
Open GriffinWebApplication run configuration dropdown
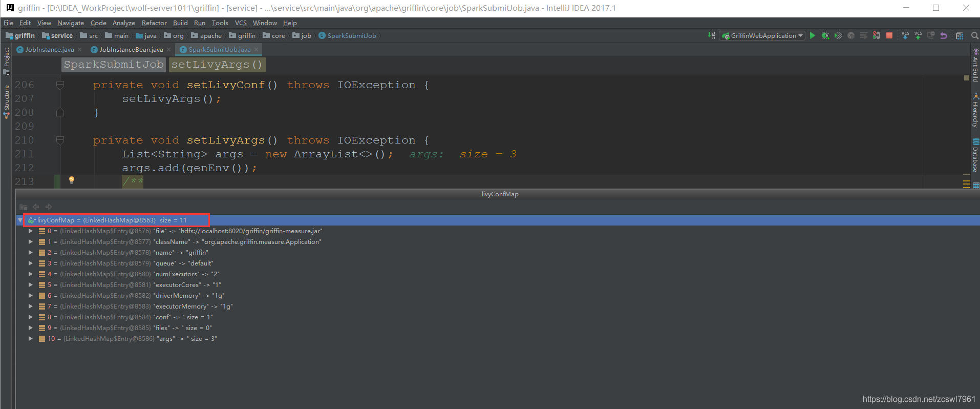click(x=762, y=35)
